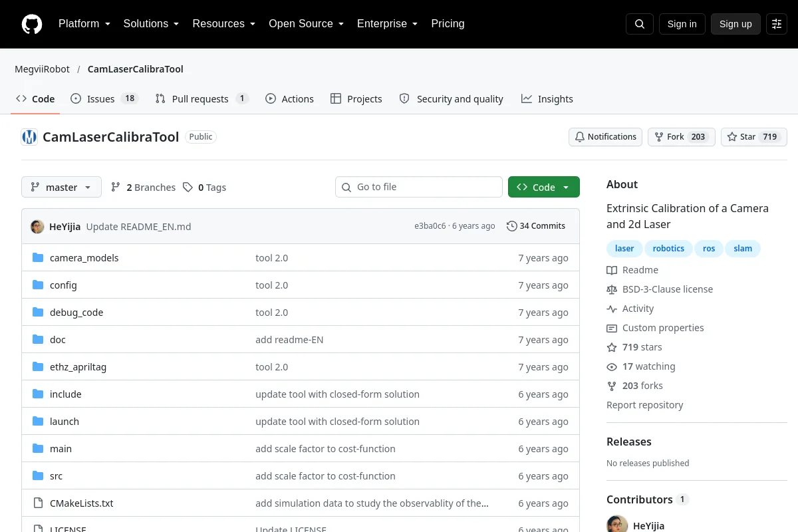Click the tag icon next to 0 Tags
This screenshot has width=798, height=532.
coord(188,188)
